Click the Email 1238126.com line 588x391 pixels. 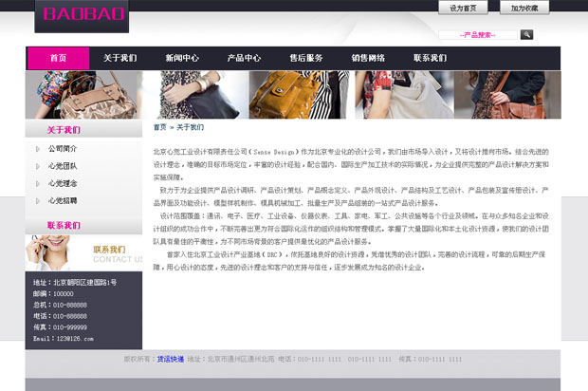pyautogui.click(x=64, y=339)
